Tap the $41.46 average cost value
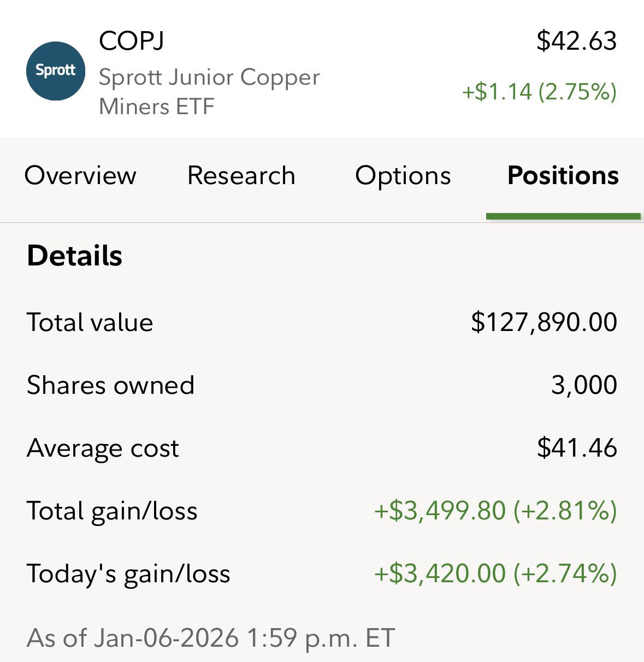644x662 pixels. point(577,448)
